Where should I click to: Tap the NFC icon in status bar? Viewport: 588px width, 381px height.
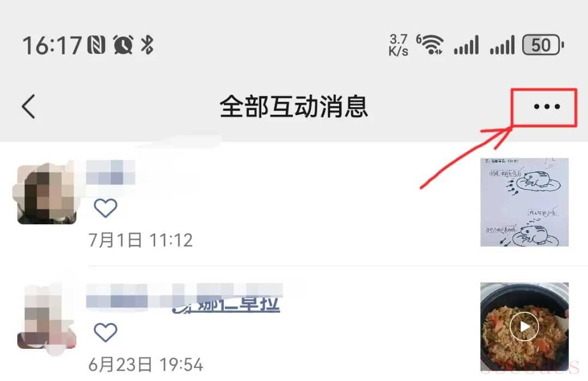coord(96,45)
